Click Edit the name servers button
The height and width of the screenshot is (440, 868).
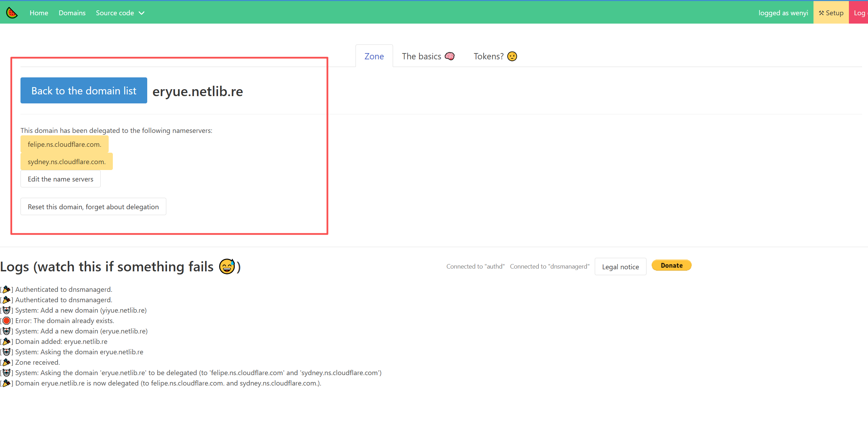(x=60, y=179)
